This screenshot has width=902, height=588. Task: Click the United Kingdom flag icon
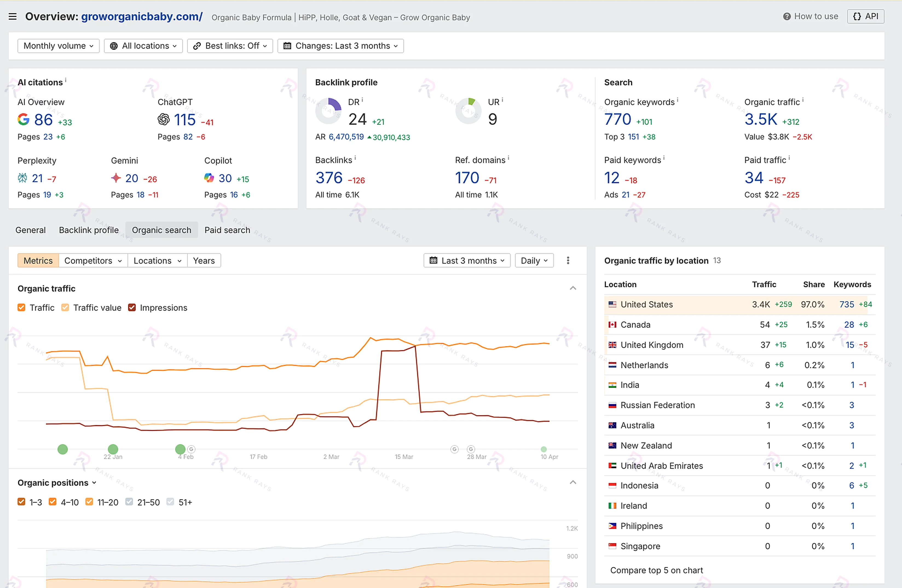[612, 345]
